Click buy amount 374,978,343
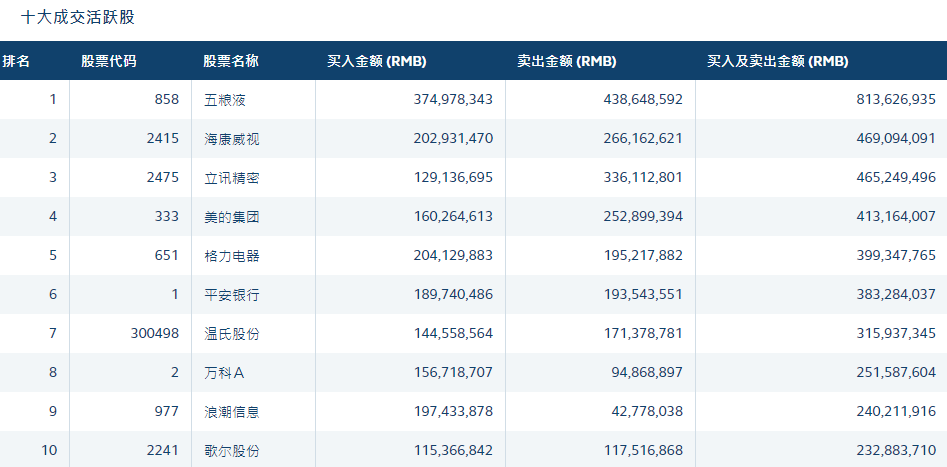Screen dimensions: 947x467 tap(453, 100)
